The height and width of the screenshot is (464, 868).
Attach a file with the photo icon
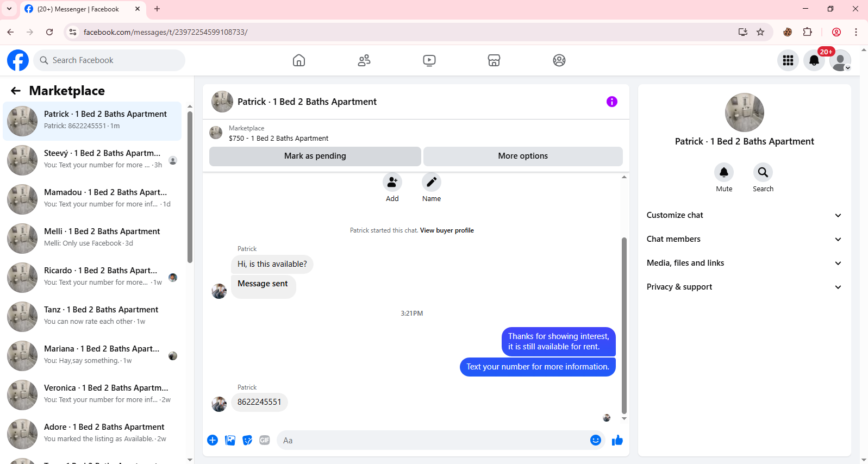coord(230,440)
